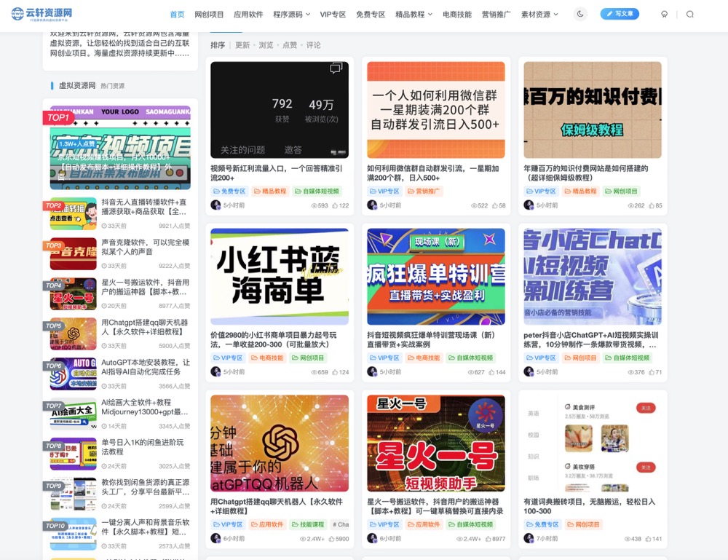Image resolution: width=728 pixels, height=560 pixels.
Task: Open 电商技能 nav item
Action: coord(457,15)
